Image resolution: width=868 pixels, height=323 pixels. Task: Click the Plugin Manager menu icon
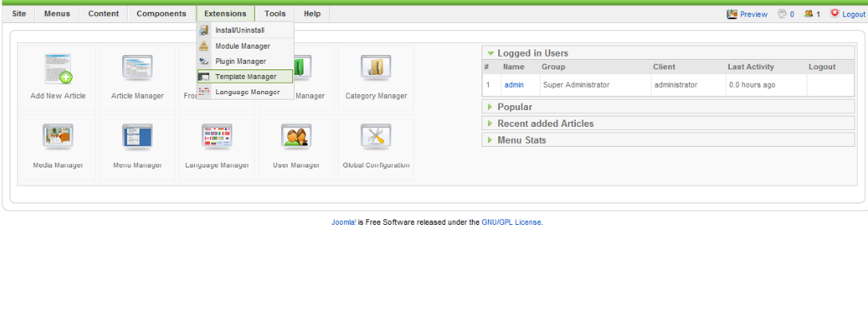(x=204, y=61)
